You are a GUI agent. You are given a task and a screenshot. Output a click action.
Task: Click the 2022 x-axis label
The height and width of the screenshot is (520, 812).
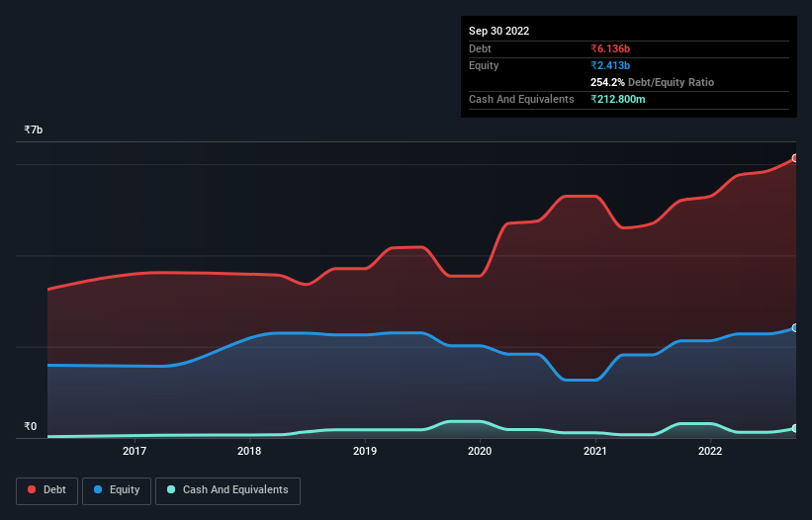coord(710,451)
